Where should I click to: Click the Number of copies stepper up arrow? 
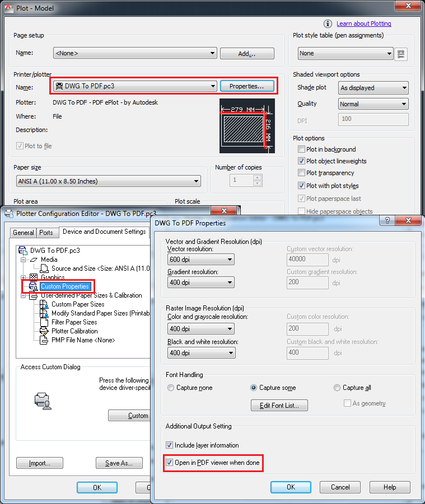click(x=257, y=178)
